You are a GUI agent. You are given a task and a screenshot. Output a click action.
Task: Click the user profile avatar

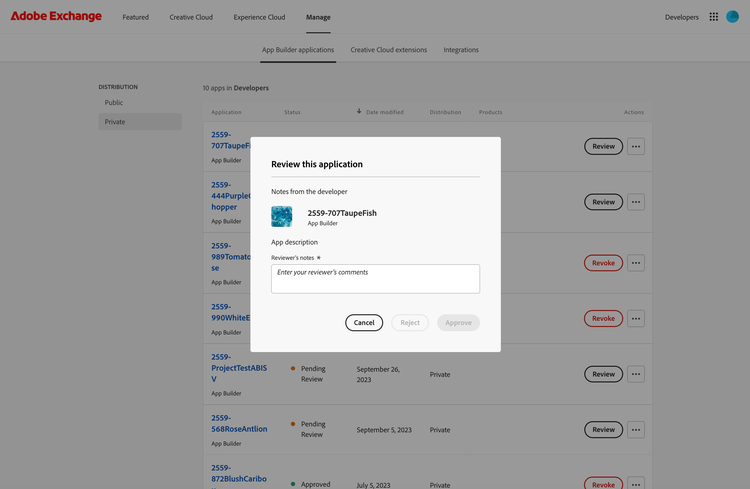[x=732, y=17]
